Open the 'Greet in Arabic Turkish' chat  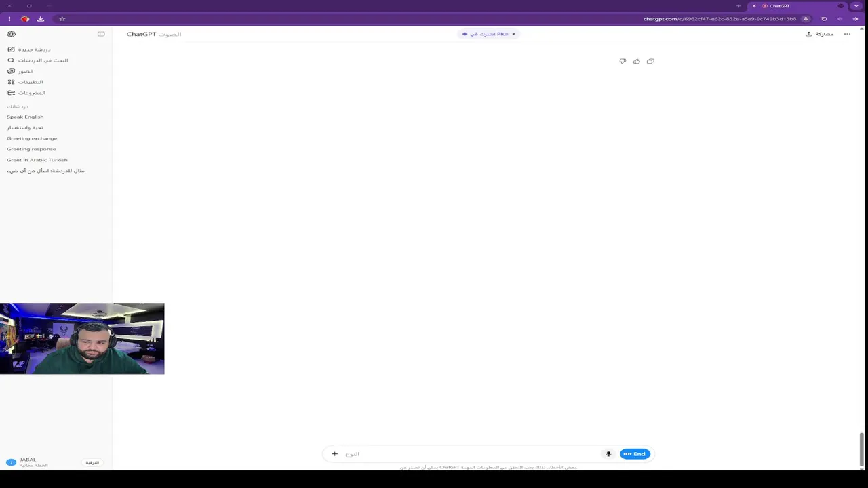click(37, 160)
